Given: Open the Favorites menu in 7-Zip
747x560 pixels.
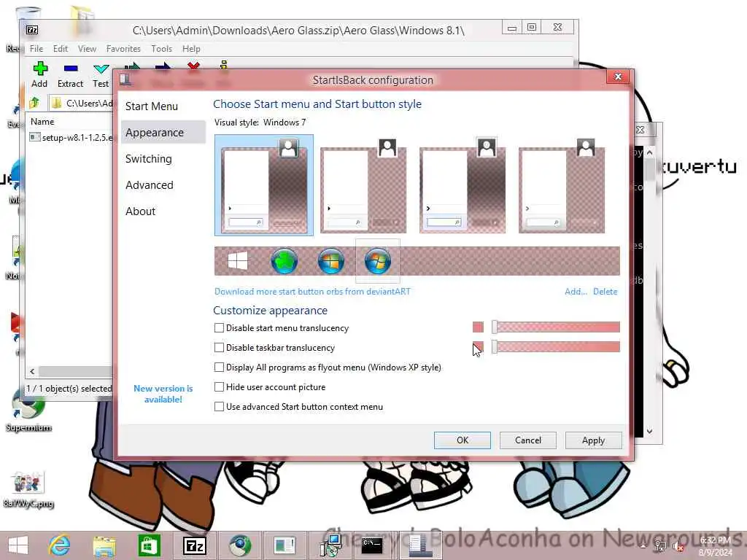Looking at the screenshot, I should click(123, 49).
